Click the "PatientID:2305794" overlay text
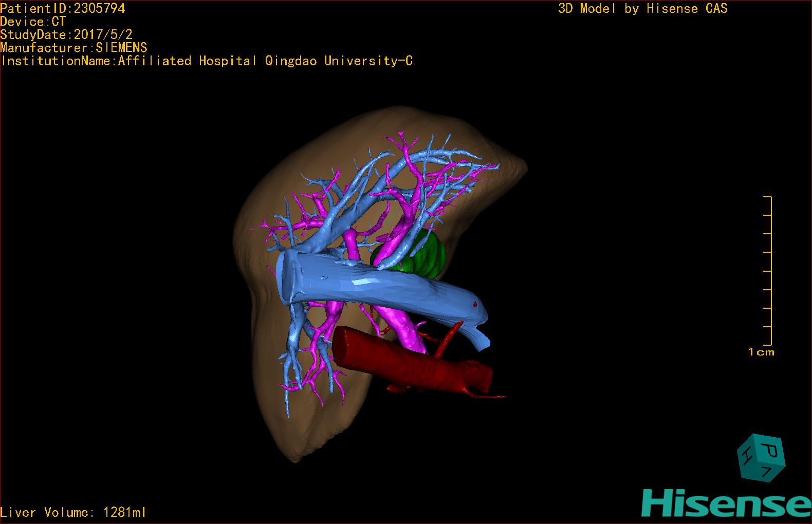 click(63, 8)
